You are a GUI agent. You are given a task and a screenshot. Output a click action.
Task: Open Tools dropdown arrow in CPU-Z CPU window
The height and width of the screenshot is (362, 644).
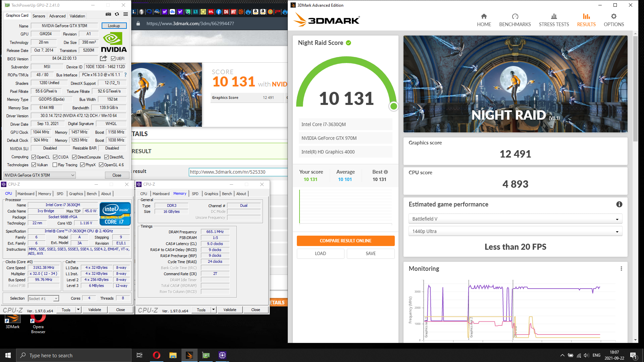[78, 310]
